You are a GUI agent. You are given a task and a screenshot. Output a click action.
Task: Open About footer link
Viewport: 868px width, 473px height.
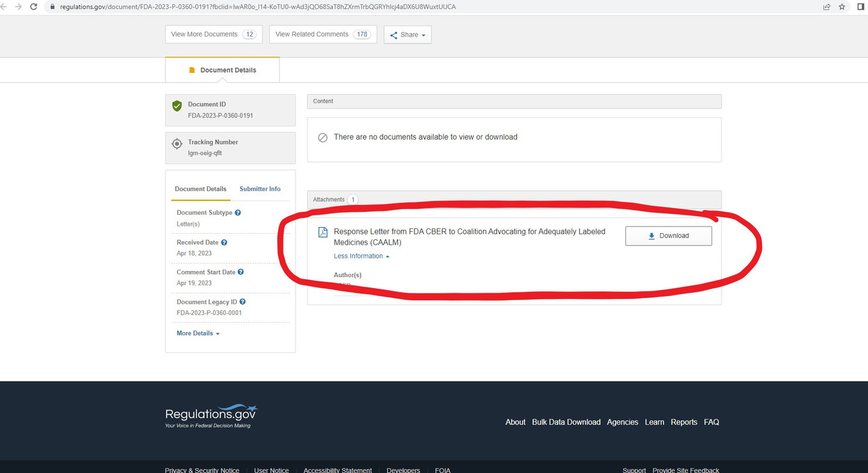coord(515,422)
